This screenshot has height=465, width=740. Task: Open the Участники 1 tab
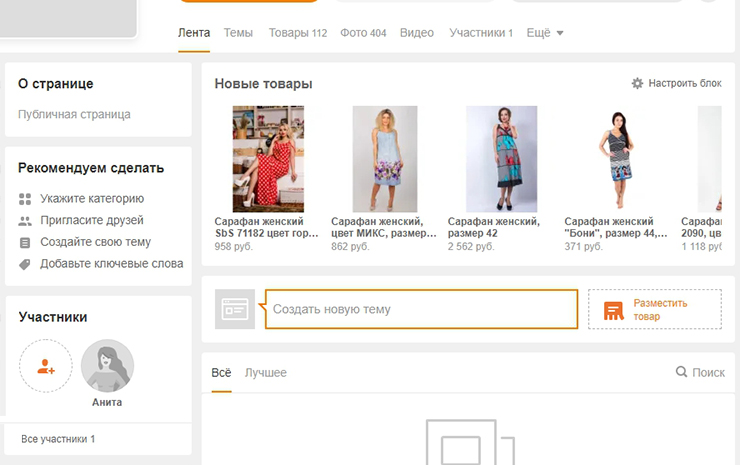point(481,33)
